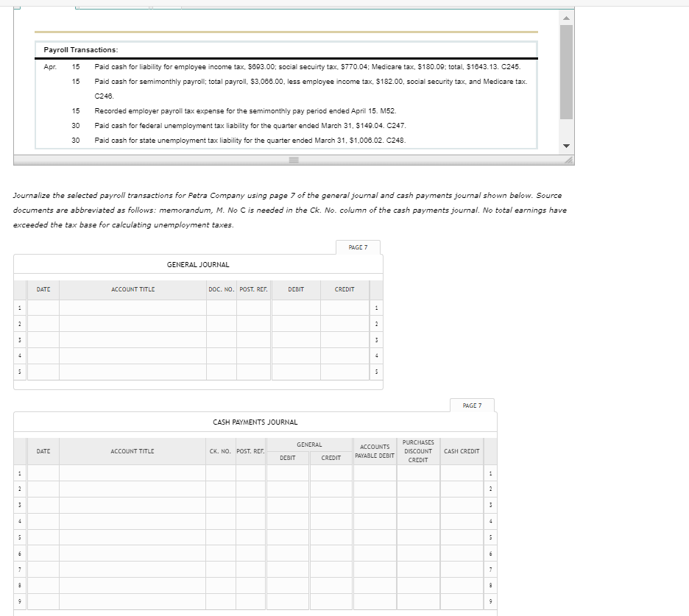Click the scroll up arrow of the transactions panel
The height and width of the screenshot is (616, 689).
566,18
